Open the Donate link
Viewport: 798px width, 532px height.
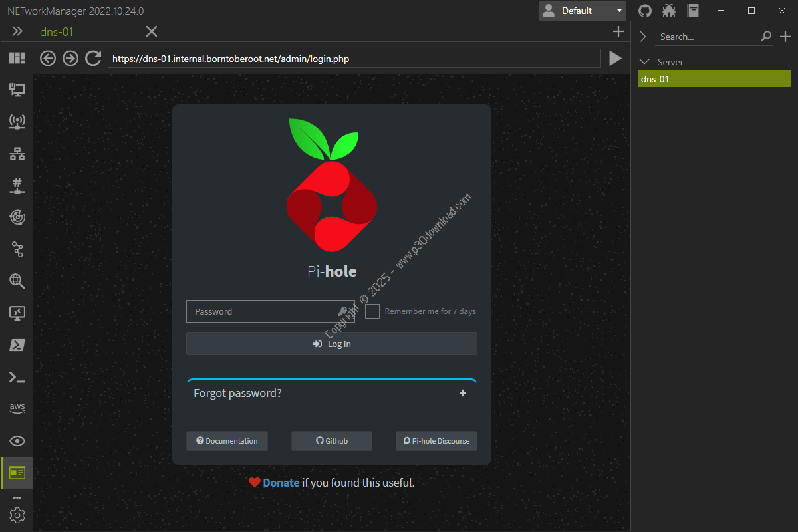[x=281, y=483]
